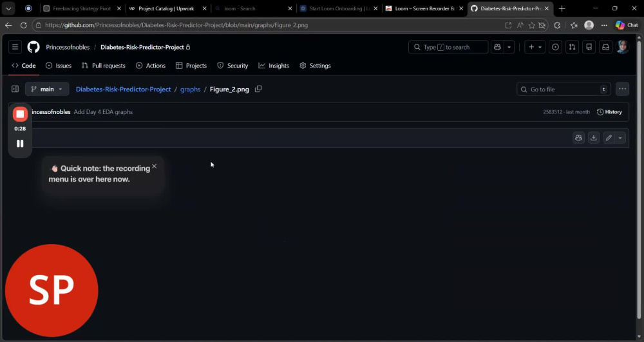The height and width of the screenshot is (342, 644).
Task: Copy the Figure_2.png file path
Action: (258, 89)
